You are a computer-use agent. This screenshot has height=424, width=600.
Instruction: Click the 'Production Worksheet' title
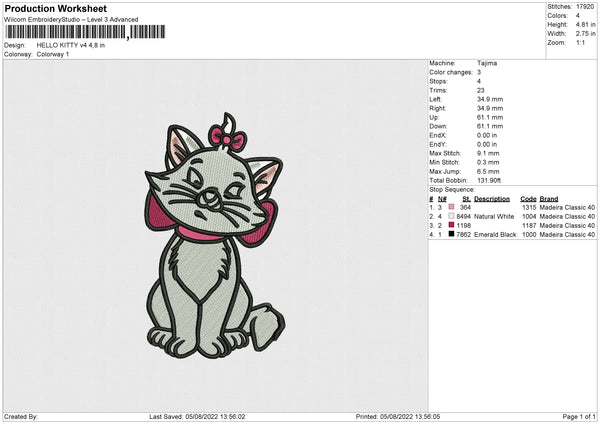(55, 8)
